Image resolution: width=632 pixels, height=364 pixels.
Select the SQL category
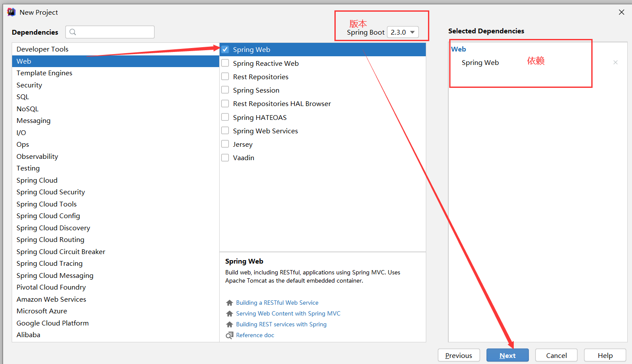point(116,97)
